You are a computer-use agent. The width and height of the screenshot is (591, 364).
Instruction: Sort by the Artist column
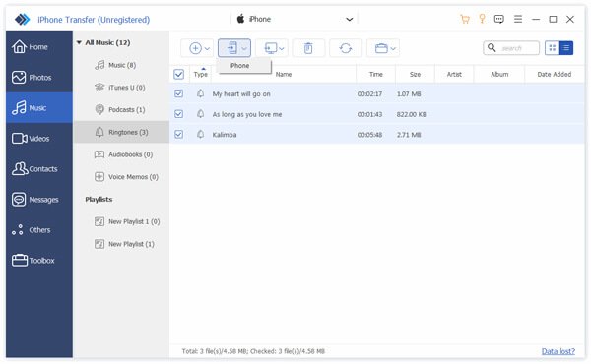pos(454,74)
